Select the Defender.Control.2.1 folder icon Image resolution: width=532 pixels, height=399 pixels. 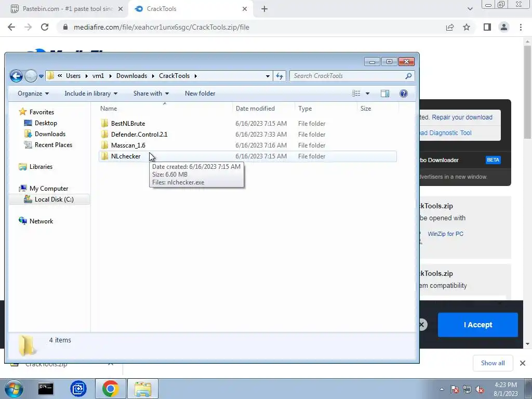104,134
